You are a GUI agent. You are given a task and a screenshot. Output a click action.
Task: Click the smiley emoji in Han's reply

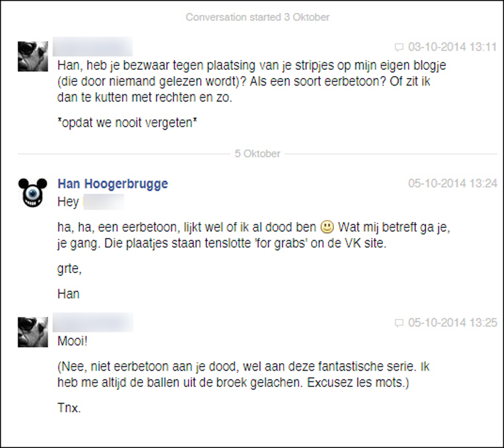(327, 227)
